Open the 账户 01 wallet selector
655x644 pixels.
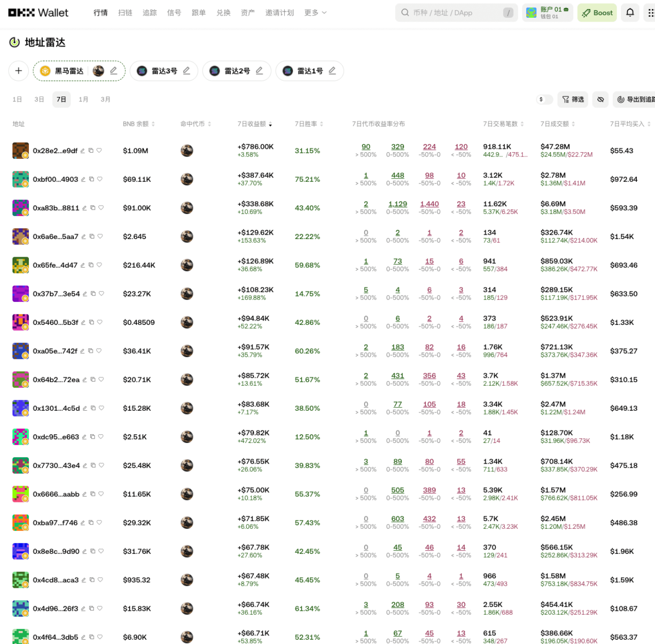click(x=547, y=13)
